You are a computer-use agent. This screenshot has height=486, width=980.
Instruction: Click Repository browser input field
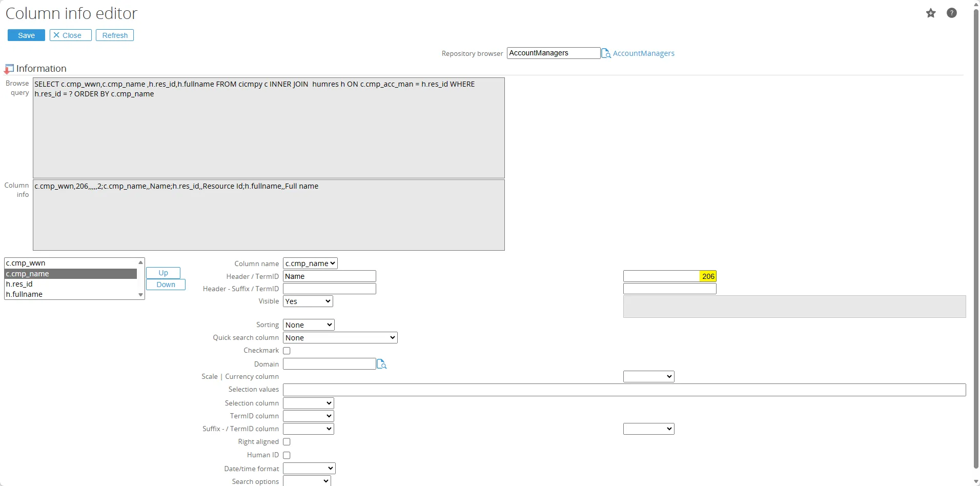click(x=554, y=53)
